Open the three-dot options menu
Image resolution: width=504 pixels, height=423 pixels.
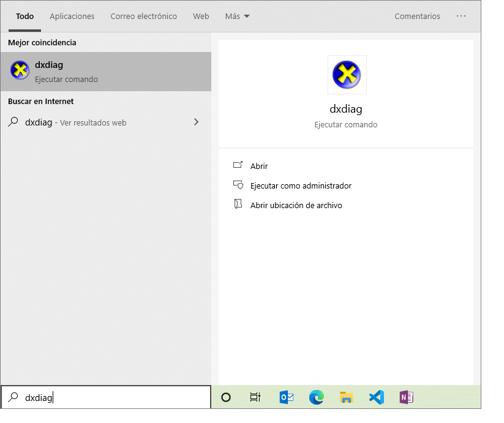461,16
